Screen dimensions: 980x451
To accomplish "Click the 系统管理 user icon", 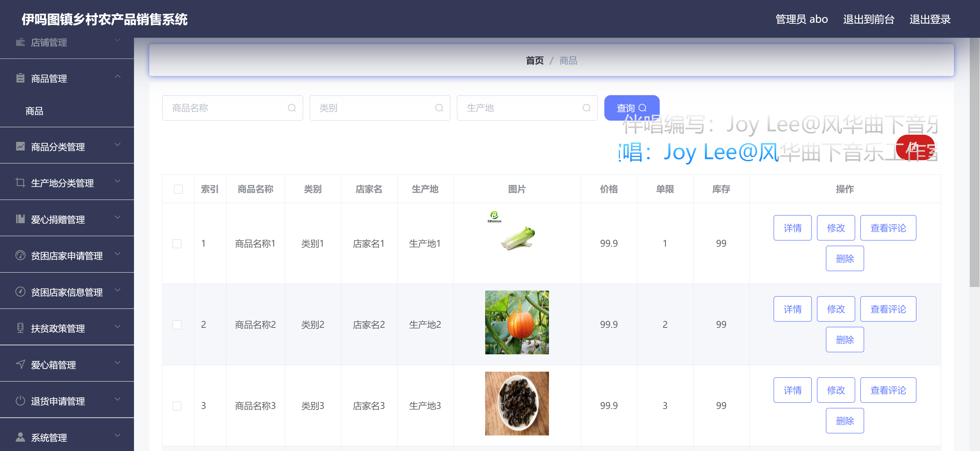I will 20,436.
